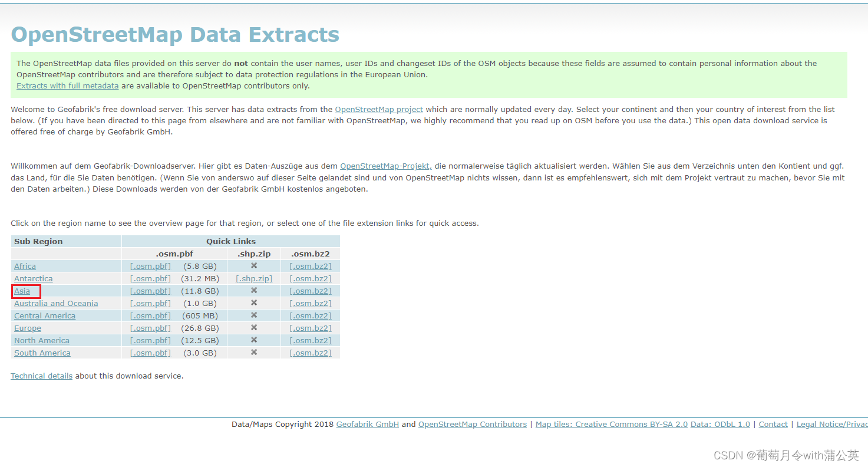
Task: Click the unavailable shp.zip X in Asia row
Action: coord(254,291)
